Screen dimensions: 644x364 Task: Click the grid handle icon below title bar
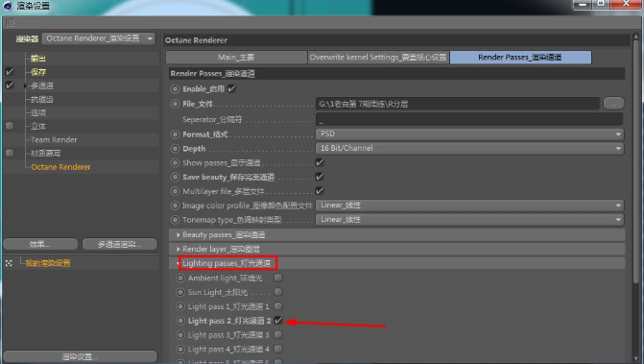coord(10,23)
